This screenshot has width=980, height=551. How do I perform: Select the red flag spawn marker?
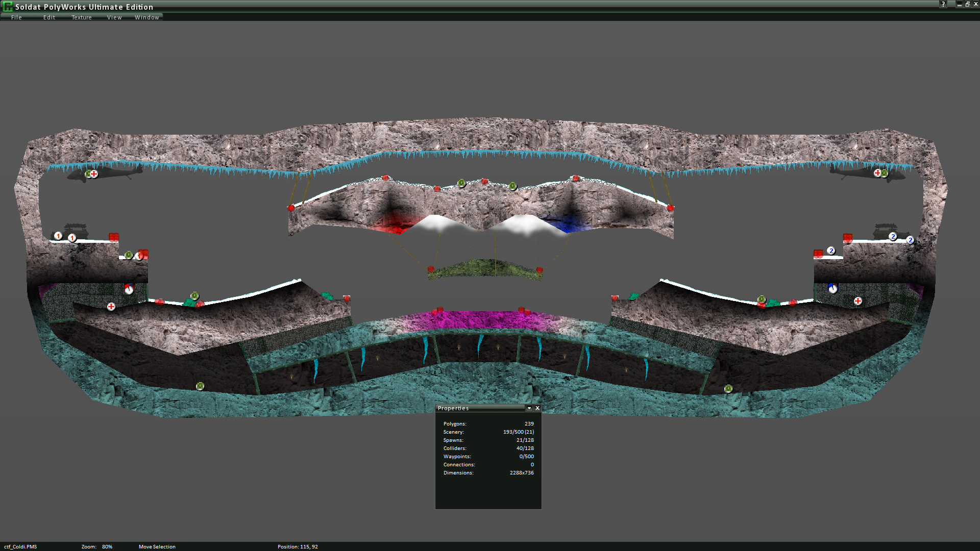coord(129,289)
